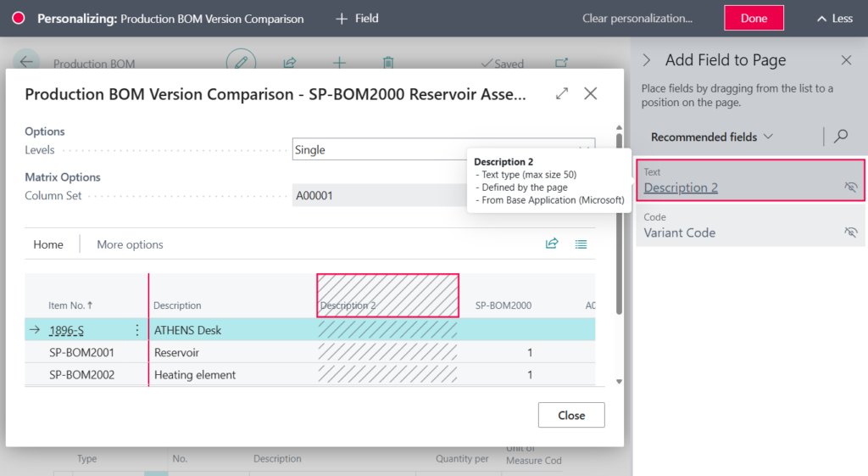Collapse the Add Field panel with the chevron
This screenshot has width=868, height=476.
pyautogui.click(x=647, y=60)
